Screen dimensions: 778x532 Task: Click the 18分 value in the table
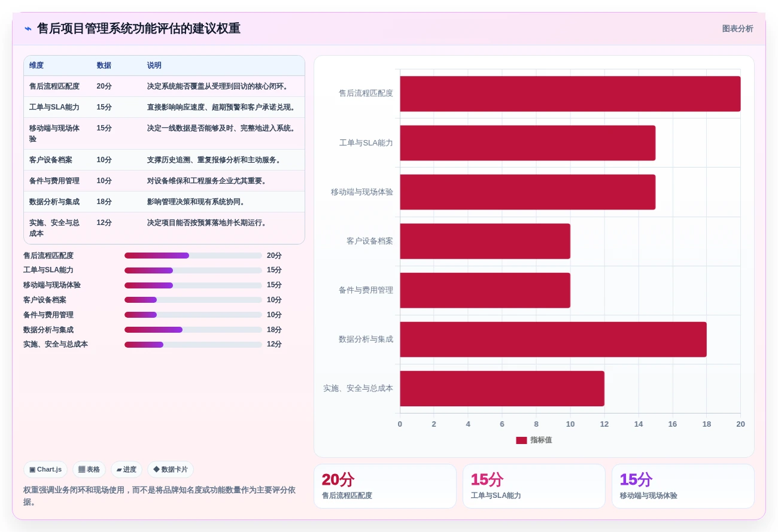point(104,202)
